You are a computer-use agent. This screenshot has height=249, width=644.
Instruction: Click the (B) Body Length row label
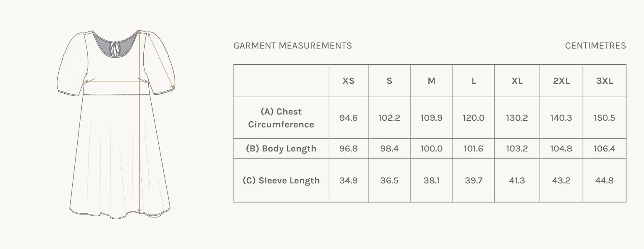(x=281, y=149)
